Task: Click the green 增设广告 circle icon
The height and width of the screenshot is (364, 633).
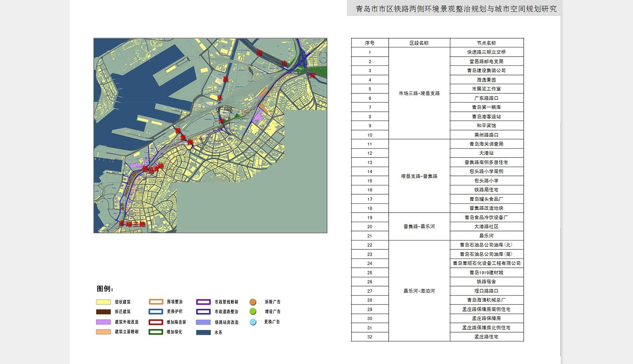Action: 253,312
